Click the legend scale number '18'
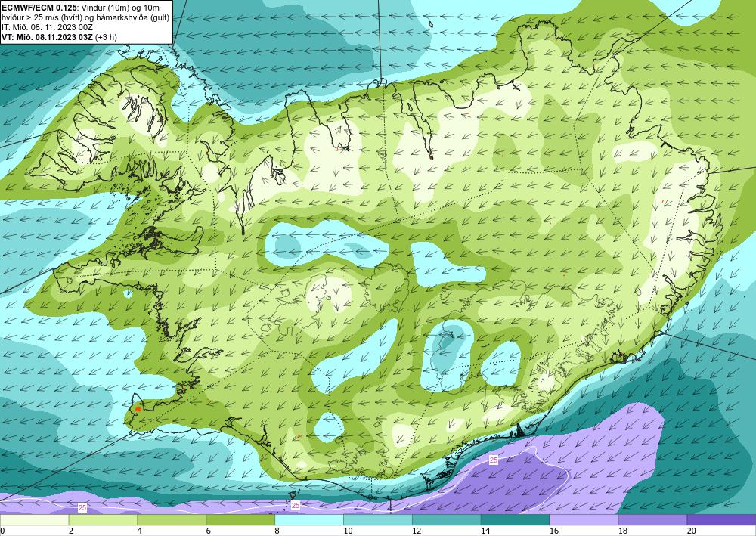 click(x=622, y=531)
